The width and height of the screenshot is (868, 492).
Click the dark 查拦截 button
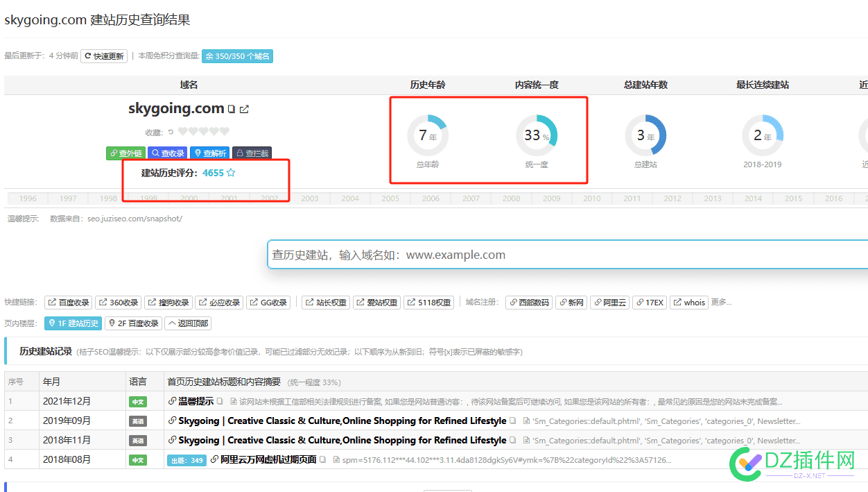pyautogui.click(x=251, y=153)
